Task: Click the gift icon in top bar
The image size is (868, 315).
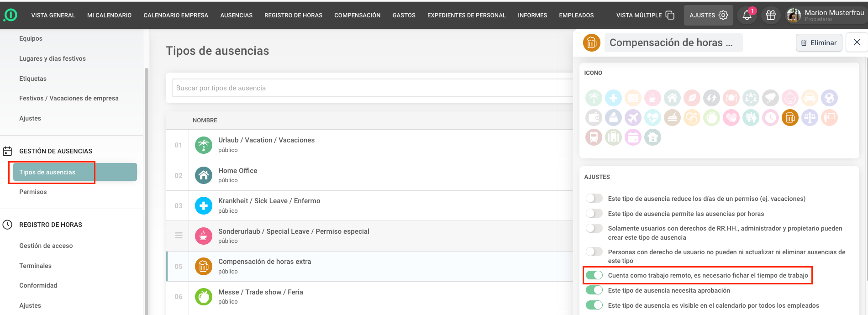Action: (x=771, y=16)
